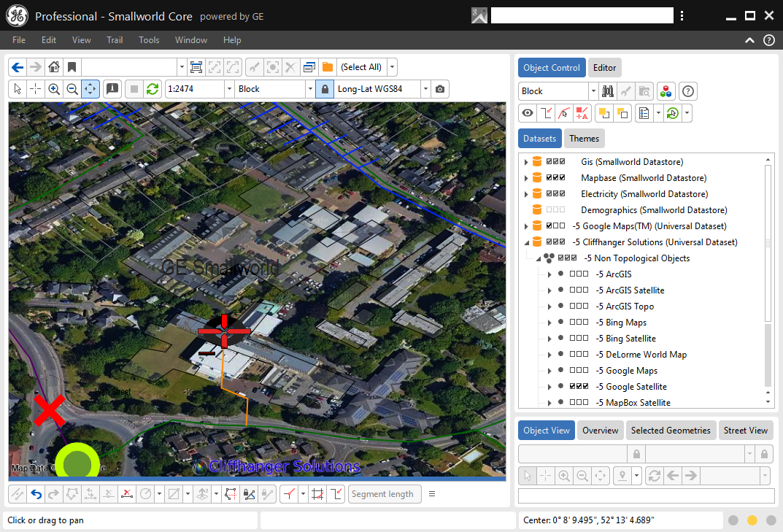The width and height of the screenshot is (783, 532).
Task: Click the Object Control help icon
Action: [x=688, y=91]
